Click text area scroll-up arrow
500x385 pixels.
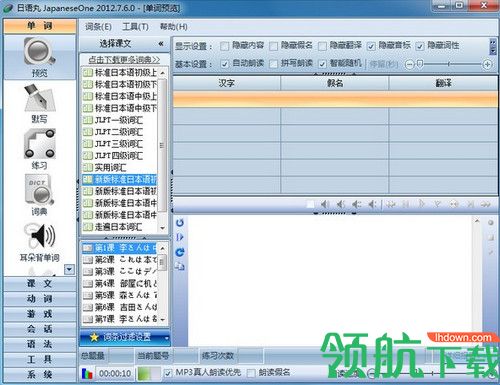pos(477,221)
